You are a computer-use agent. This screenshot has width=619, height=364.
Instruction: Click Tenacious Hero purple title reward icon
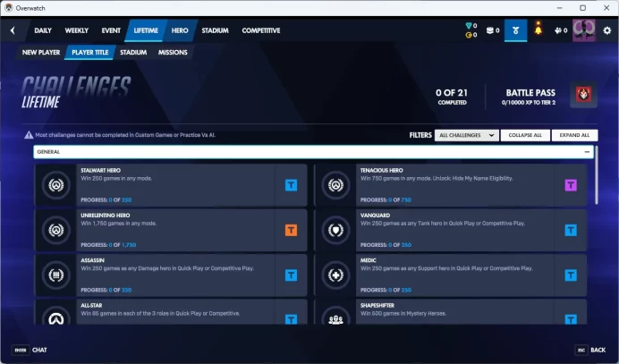[x=571, y=185]
